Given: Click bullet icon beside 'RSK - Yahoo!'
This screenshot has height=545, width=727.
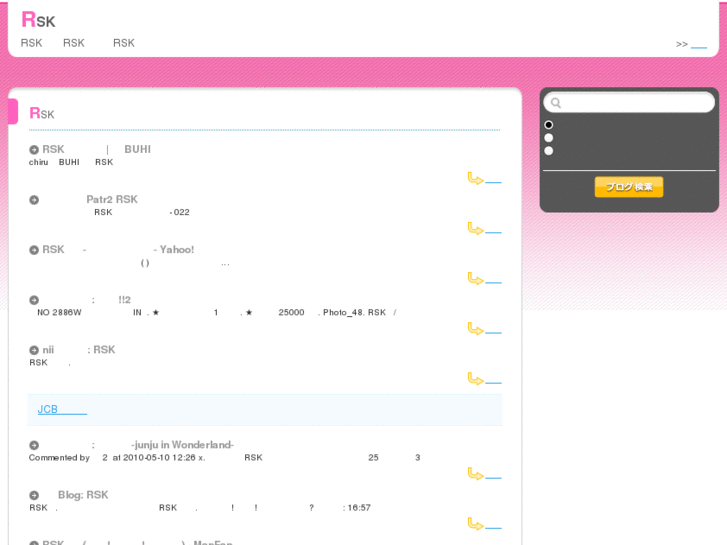Looking at the screenshot, I should 34,250.
